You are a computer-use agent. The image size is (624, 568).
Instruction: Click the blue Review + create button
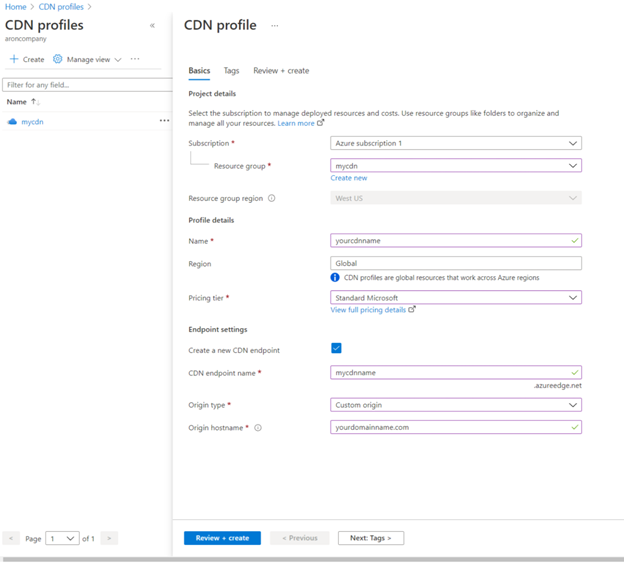pos(222,538)
